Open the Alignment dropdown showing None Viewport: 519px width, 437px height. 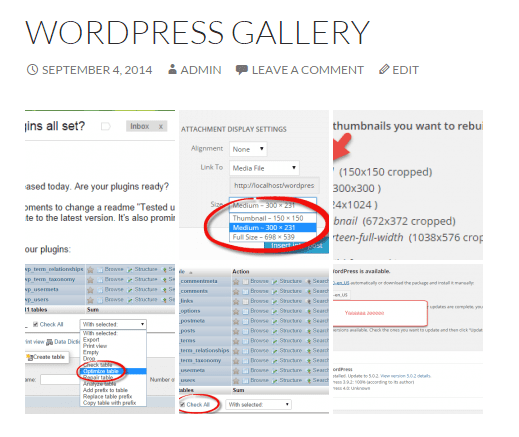point(248,149)
